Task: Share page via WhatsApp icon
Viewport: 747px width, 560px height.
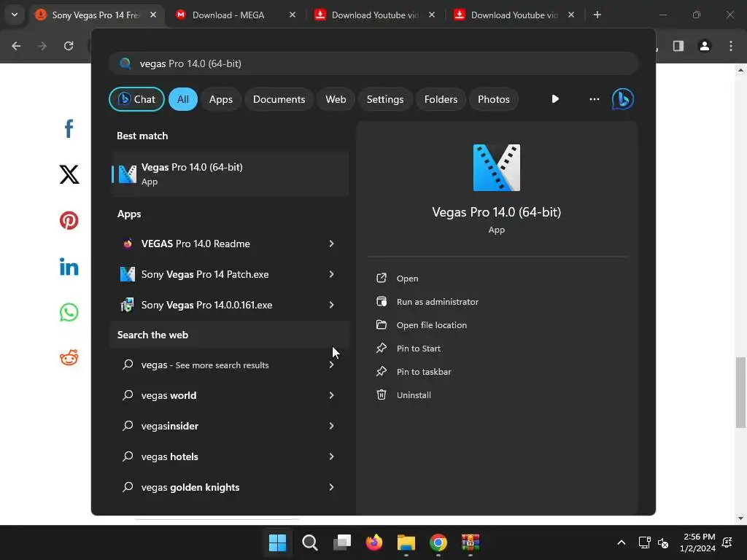Action: click(69, 312)
